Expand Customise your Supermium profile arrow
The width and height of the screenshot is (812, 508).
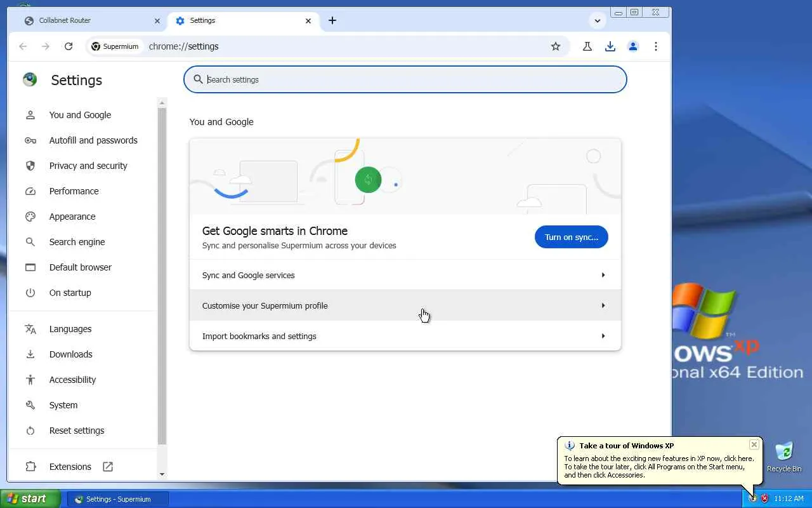tap(603, 305)
